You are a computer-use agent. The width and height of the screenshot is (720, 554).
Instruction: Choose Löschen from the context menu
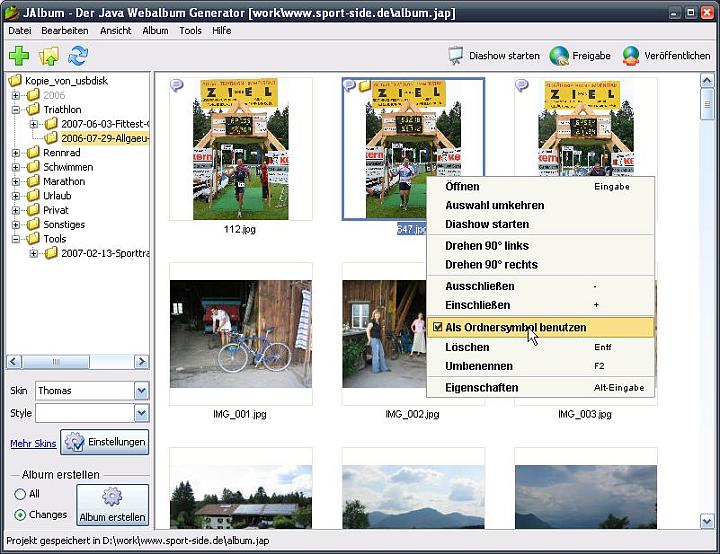[540, 347]
